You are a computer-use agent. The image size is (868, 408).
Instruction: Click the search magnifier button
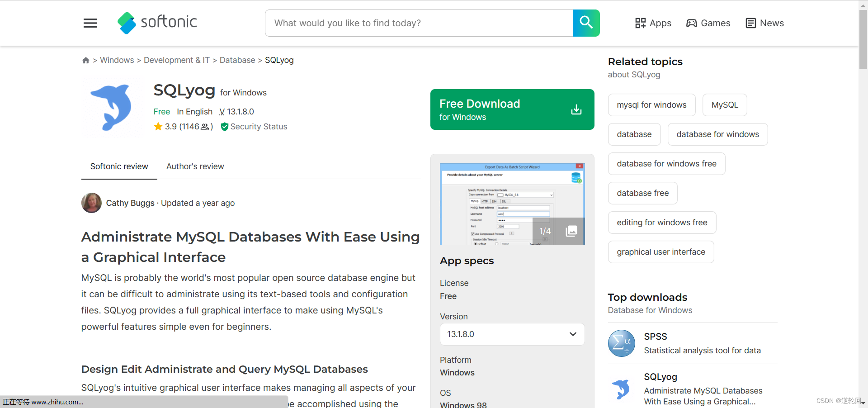pos(586,23)
